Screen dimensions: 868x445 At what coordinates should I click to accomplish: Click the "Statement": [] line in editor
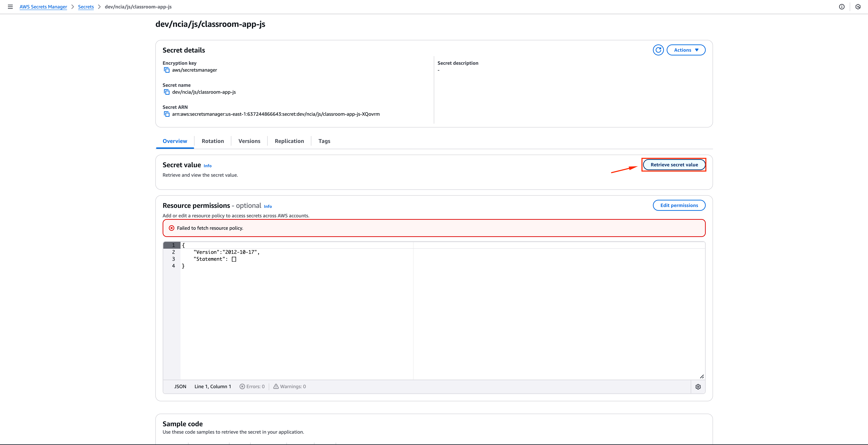point(215,259)
